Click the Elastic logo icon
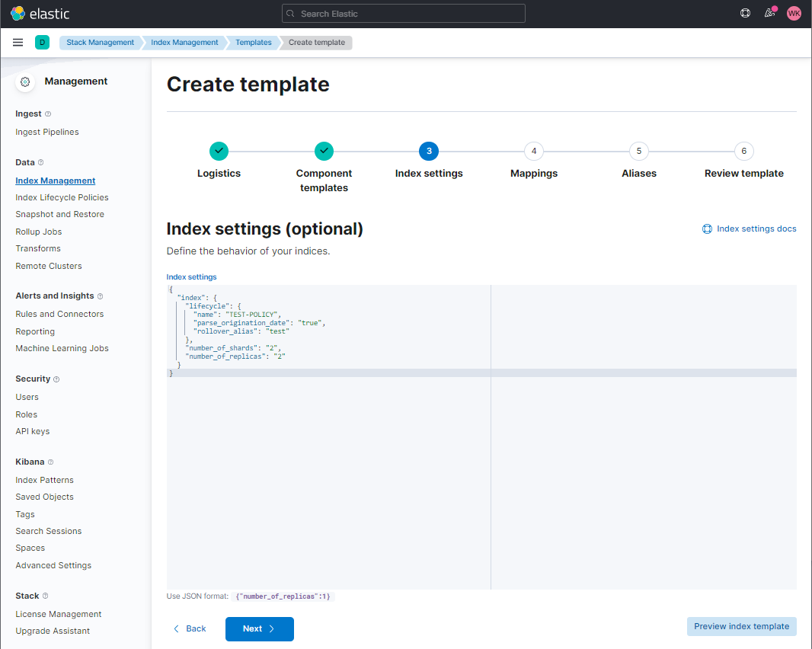812x649 pixels. (18, 14)
